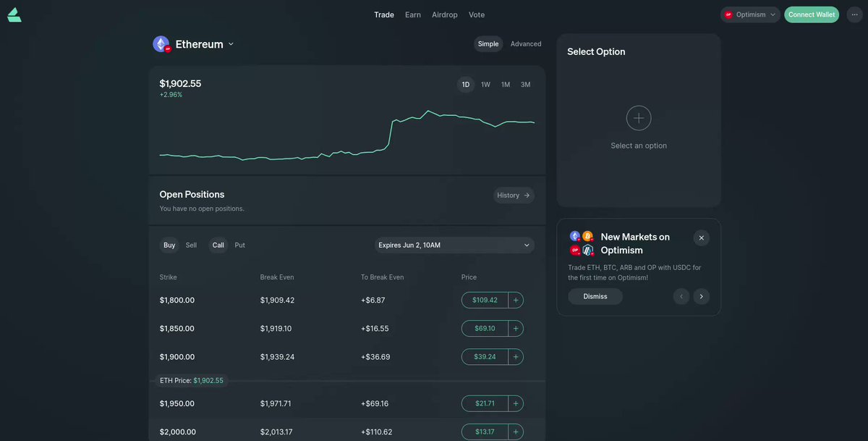Image resolution: width=868 pixels, height=441 pixels.
Task: Click the Strike column header
Action: point(169,277)
